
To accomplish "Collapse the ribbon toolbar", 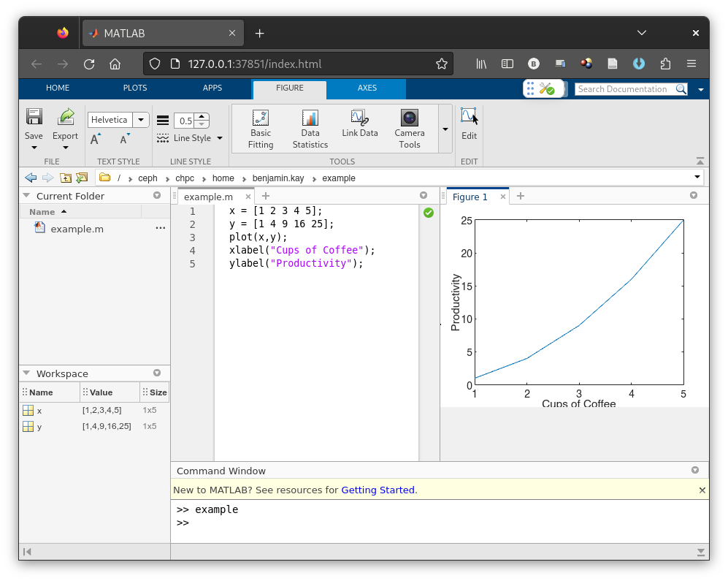I will [x=700, y=161].
